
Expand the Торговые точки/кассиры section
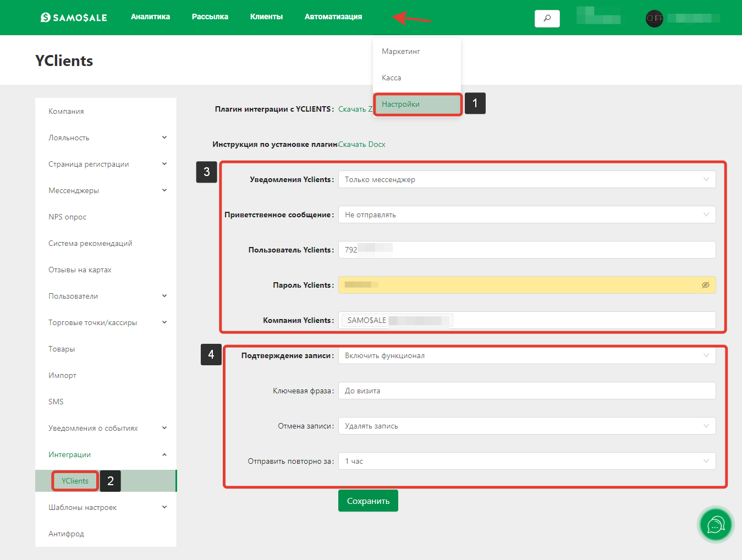(106, 322)
